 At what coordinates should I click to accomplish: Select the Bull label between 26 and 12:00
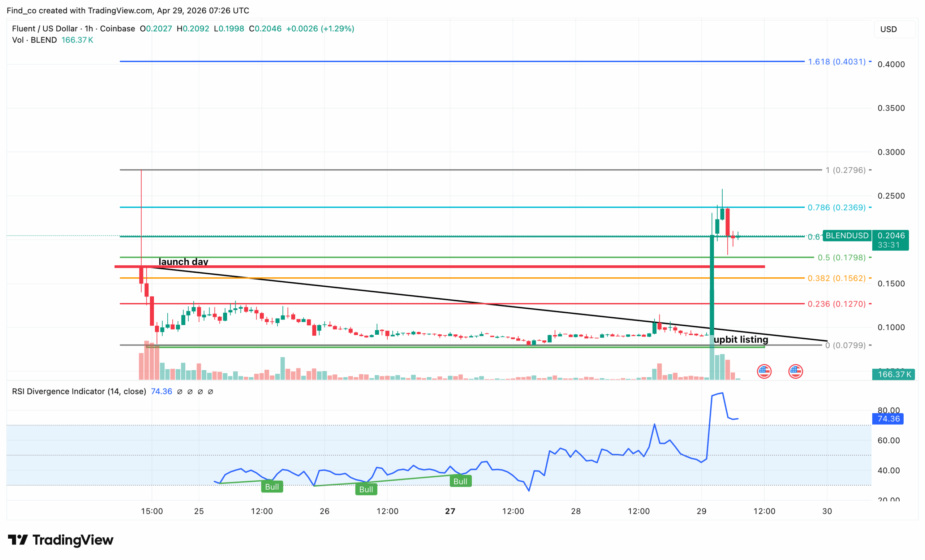pos(366,489)
